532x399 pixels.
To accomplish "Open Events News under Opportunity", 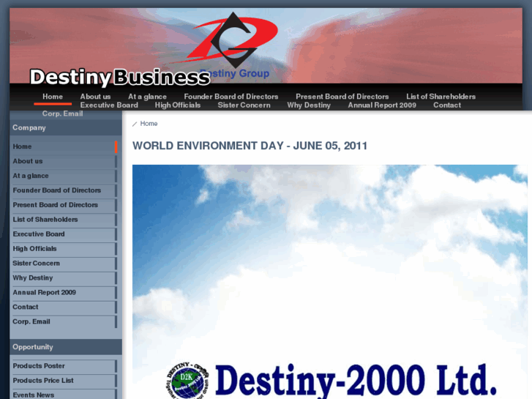I will click(x=65, y=395).
